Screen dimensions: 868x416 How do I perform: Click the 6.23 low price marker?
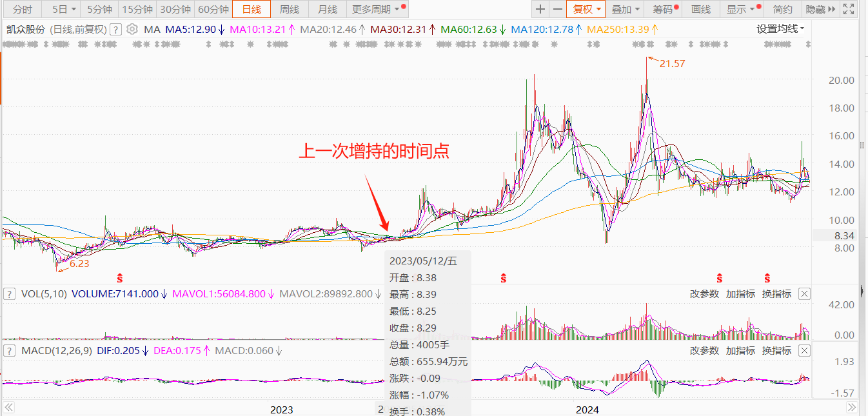click(x=79, y=264)
